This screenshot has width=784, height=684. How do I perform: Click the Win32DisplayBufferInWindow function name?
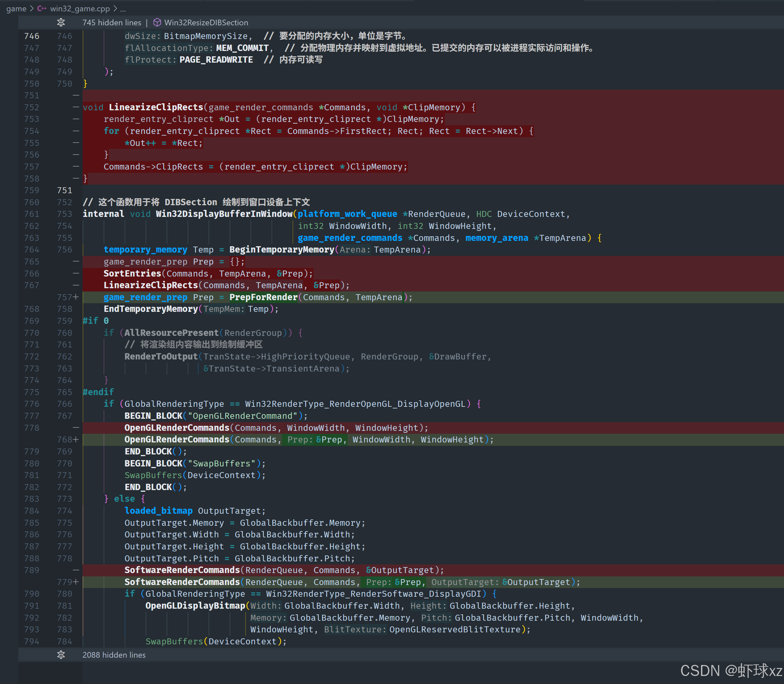224,214
